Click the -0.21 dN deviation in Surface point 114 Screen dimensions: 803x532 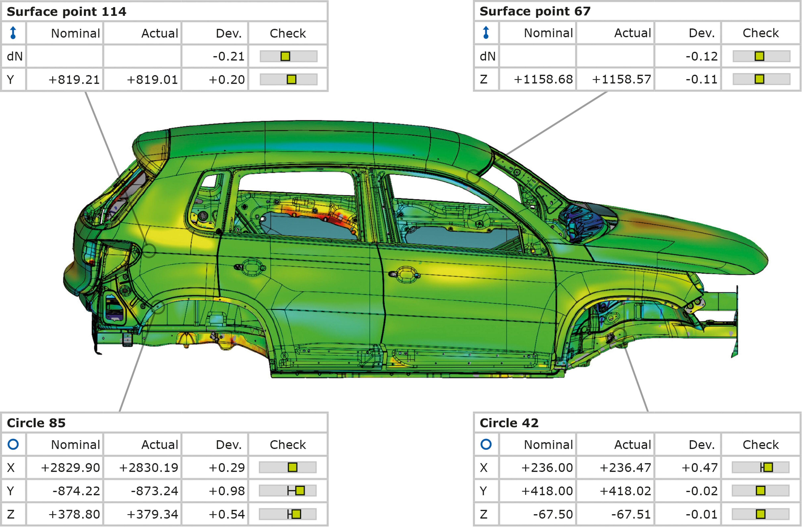[x=228, y=56]
